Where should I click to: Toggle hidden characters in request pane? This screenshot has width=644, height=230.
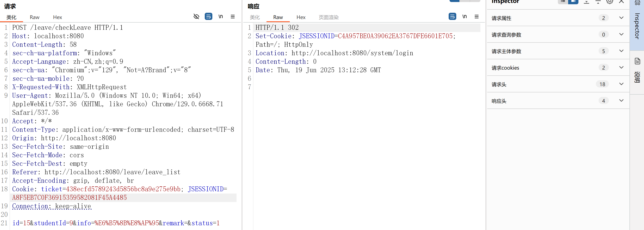(196, 17)
